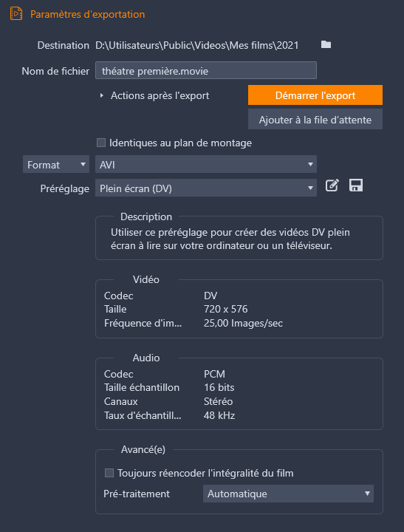
Task: Click the destination path text
Action: click(x=196, y=45)
